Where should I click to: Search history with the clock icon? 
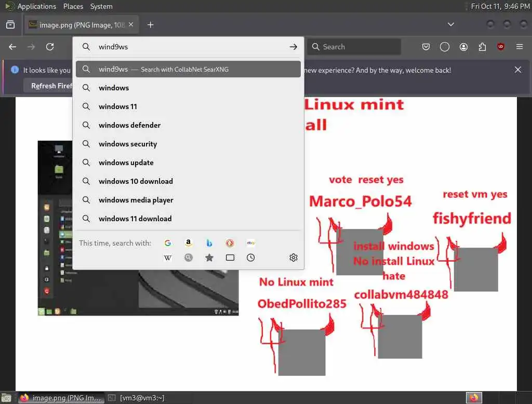point(251,258)
